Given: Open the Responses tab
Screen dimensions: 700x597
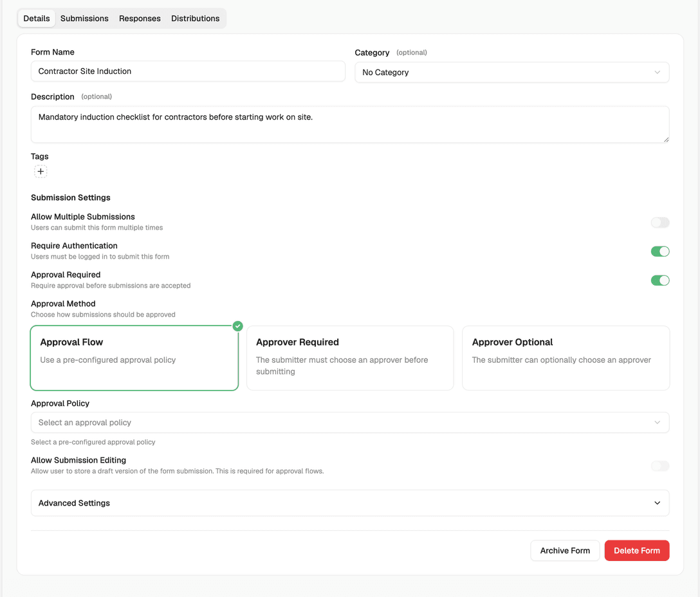Looking at the screenshot, I should pos(140,18).
